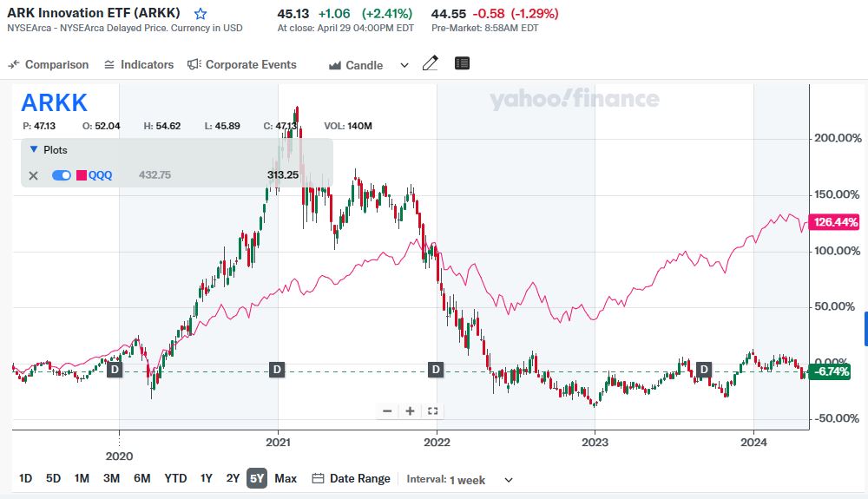Viewport: 868px width, 499px height.
Task: Click the blue scrollbar handle at right edge
Action: (865, 329)
